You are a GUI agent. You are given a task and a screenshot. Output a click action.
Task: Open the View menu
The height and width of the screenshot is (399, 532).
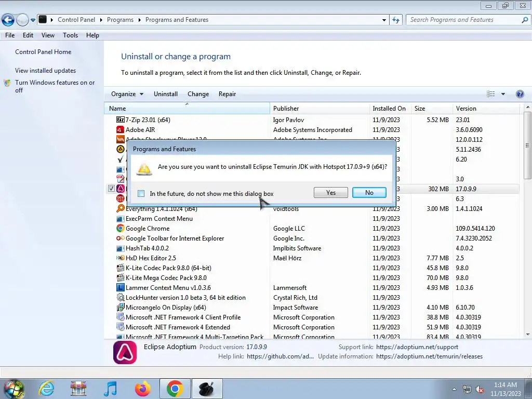pos(48,35)
